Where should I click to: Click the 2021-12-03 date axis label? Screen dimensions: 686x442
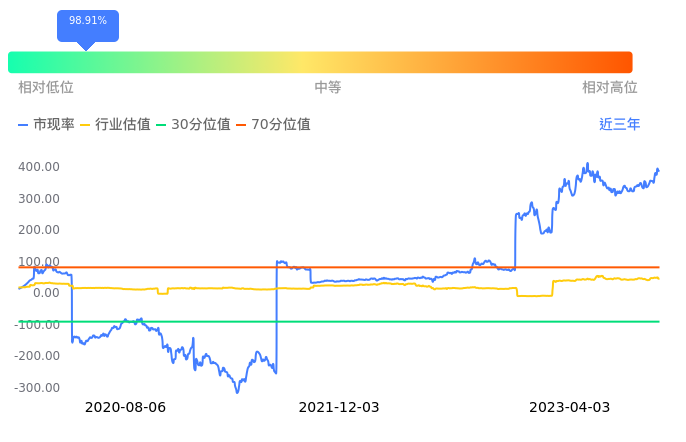(339, 407)
